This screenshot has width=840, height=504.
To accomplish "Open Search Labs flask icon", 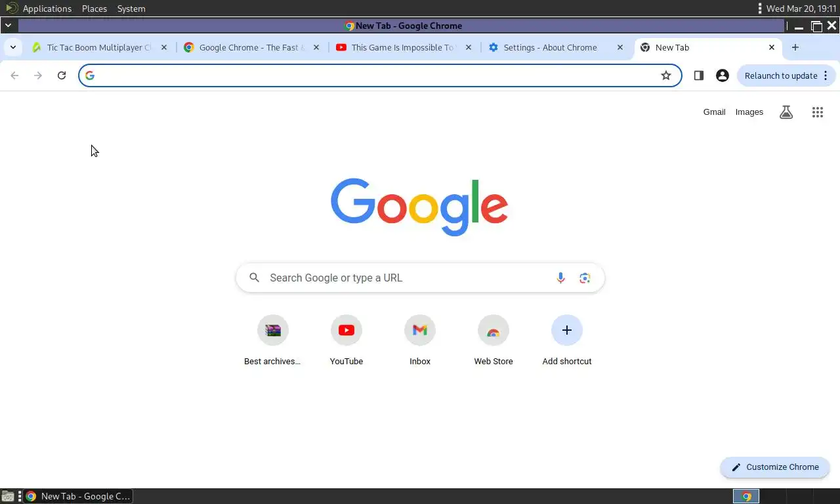I will [x=786, y=112].
